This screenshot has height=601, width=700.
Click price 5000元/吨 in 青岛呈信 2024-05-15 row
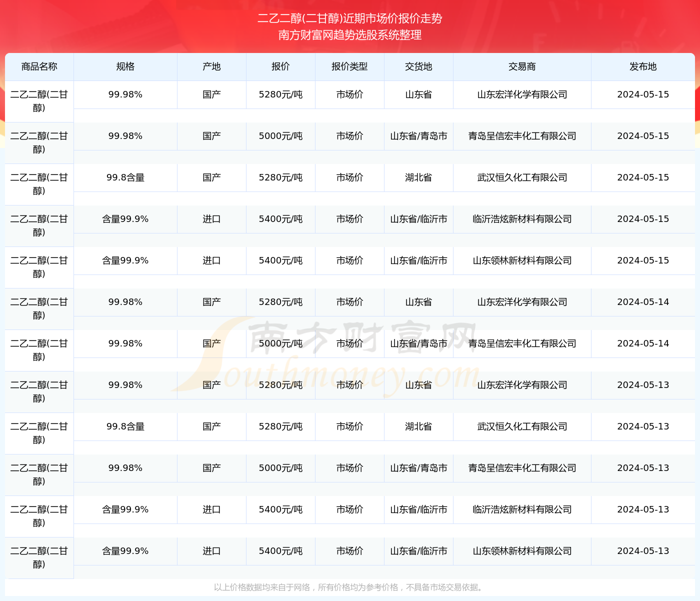click(280, 136)
